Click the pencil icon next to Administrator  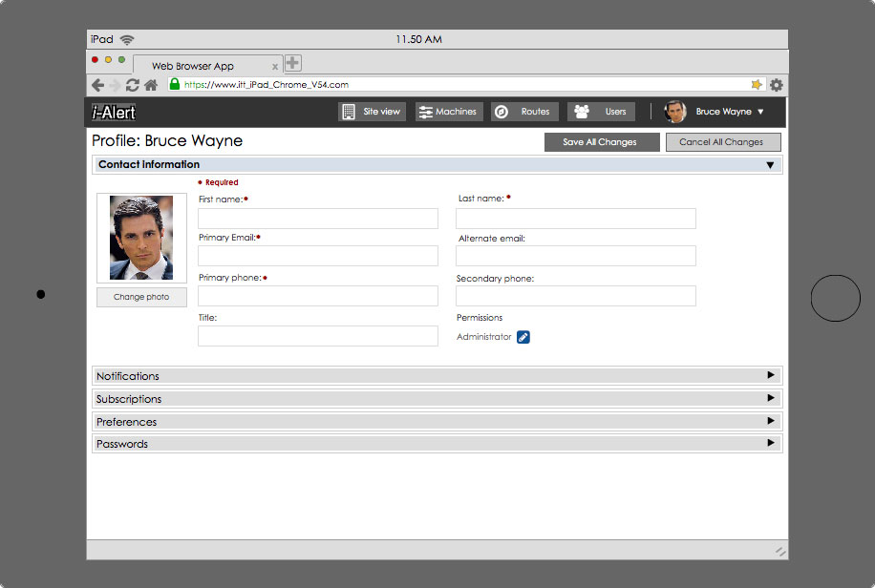point(523,337)
